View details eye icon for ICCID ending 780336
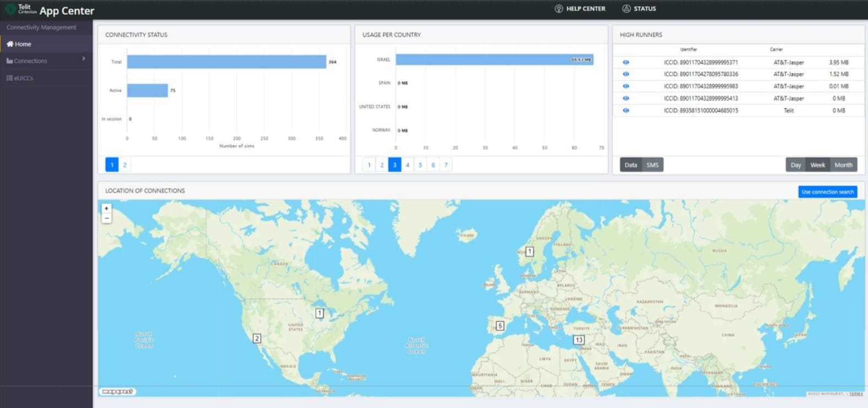 [626, 74]
